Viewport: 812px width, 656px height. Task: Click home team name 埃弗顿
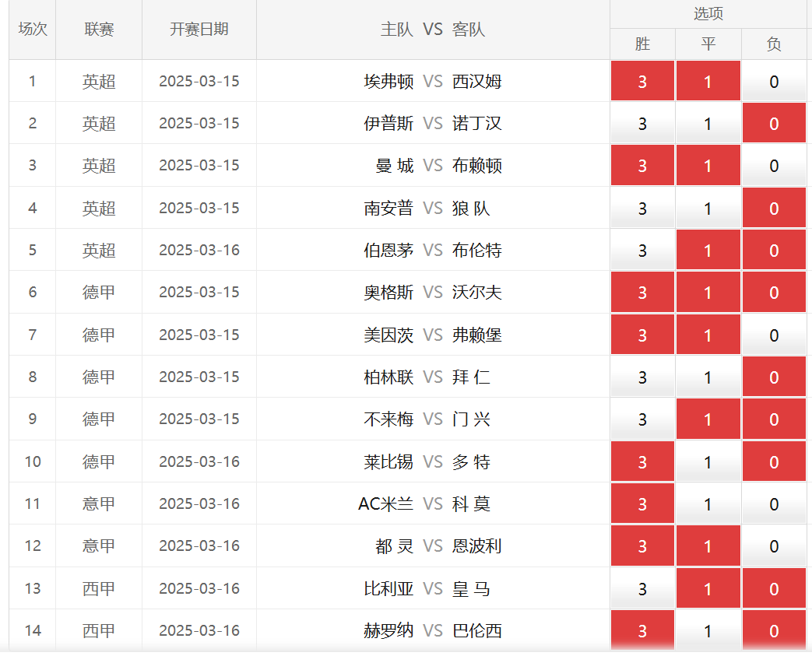pos(388,81)
